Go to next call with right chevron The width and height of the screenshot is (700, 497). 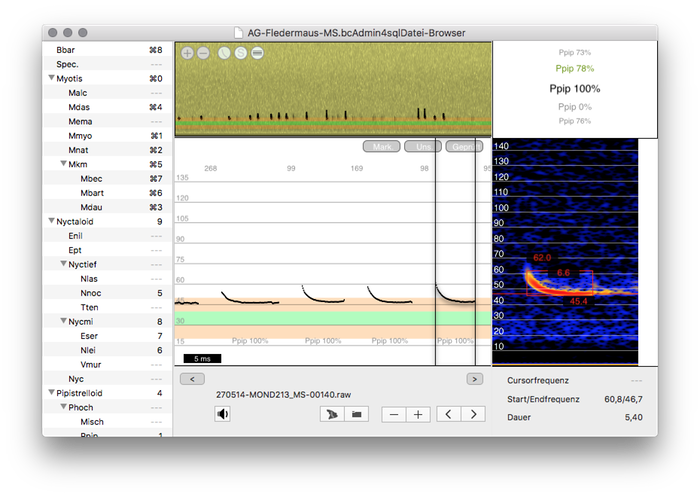tap(472, 414)
